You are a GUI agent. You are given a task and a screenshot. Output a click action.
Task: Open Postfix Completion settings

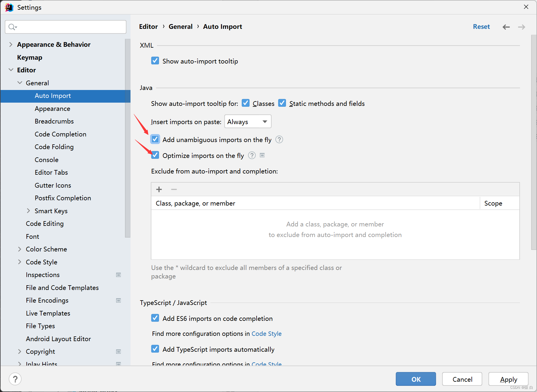[63, 198]
